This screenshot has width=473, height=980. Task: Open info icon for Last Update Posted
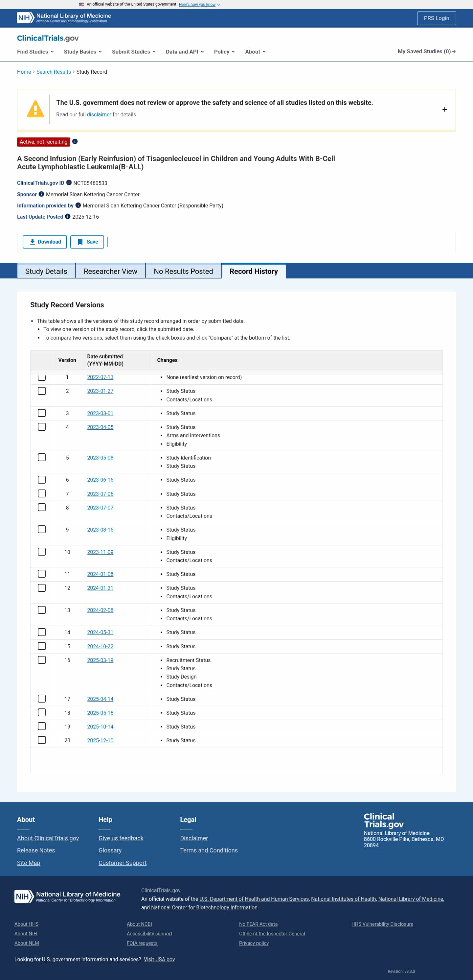click(x=68, y=216)
